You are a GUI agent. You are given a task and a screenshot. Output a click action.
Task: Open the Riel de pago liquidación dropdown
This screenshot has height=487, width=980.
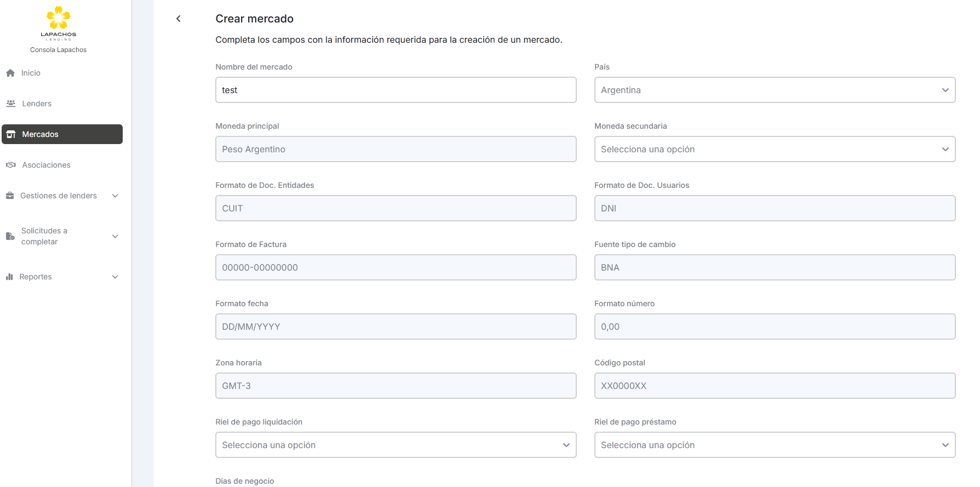click(396, 445)
